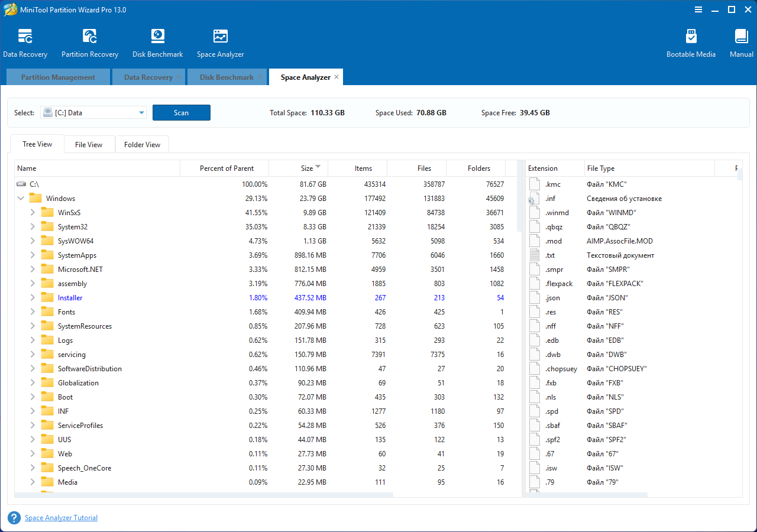
Task: Expand the SysWOW64 folder
Action: tap(33, 241)
